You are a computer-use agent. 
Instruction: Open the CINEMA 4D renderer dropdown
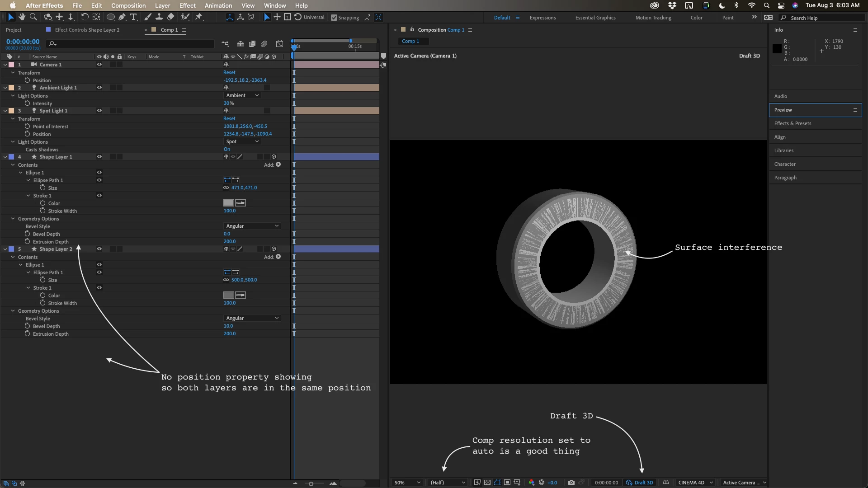point(695,483)
